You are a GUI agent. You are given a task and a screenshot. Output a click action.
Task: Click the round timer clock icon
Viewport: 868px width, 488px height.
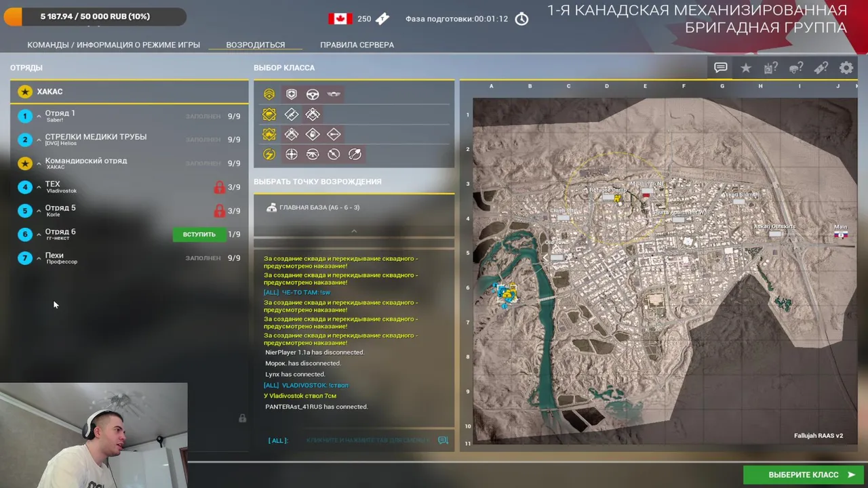click(x=521, y=19)
